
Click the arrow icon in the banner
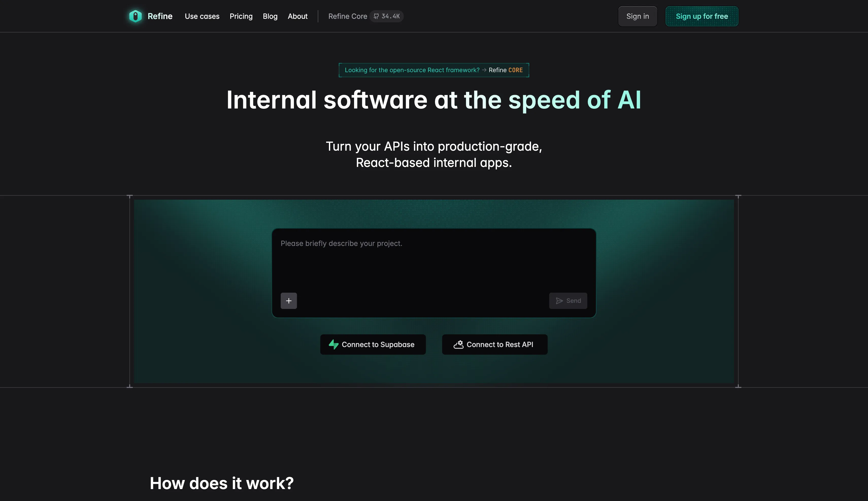(484, 70)
